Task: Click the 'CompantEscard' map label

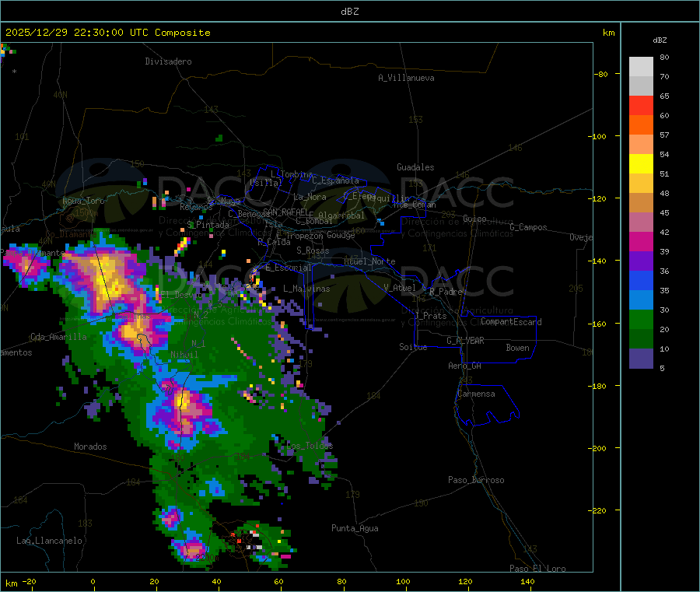Action: coord(511,322)
